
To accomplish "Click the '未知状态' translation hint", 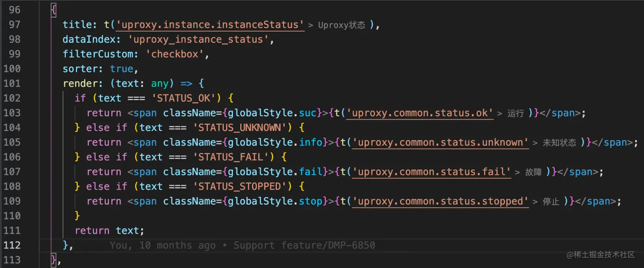I will tap(559, 143).
